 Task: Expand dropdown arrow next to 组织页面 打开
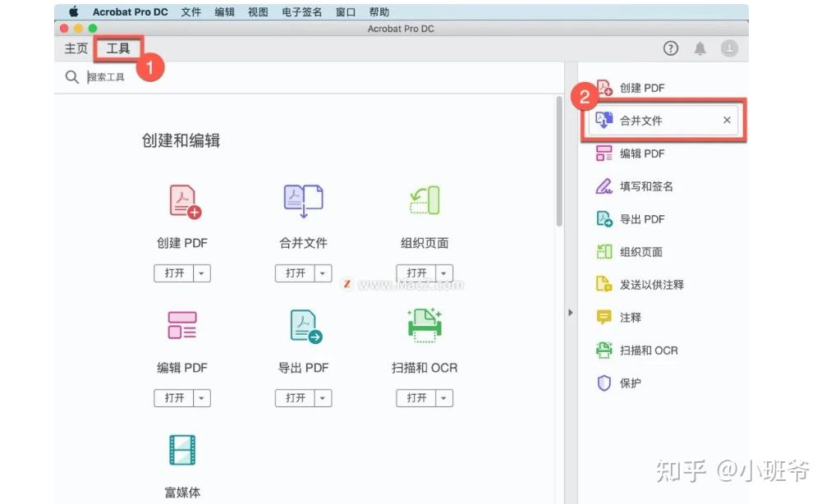[443, 273]
